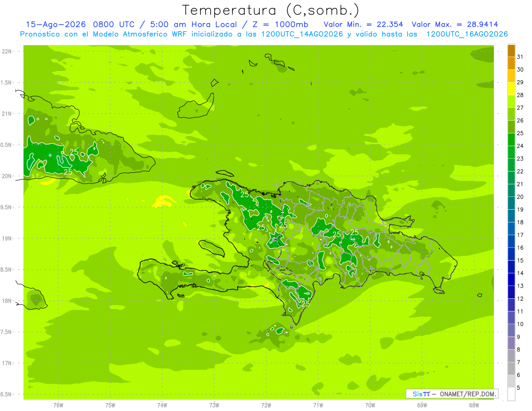
Task: Click the legend value "31"
Action: (520, 57)
